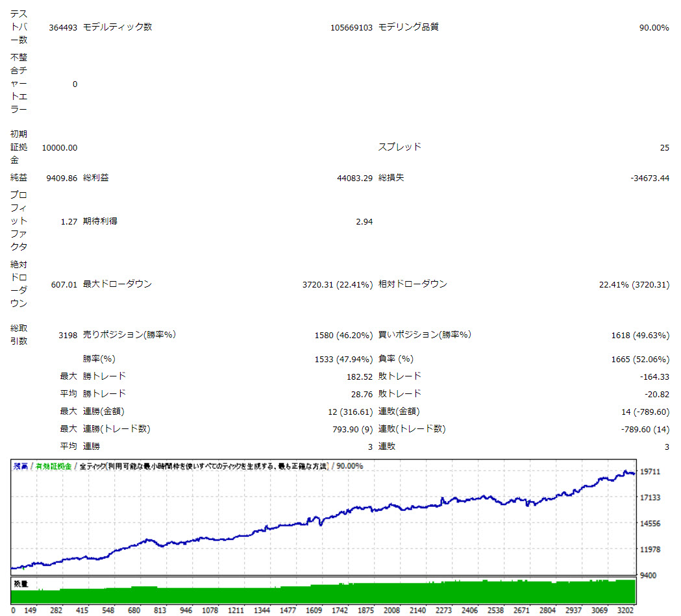Click x-axis tick label 3202
The width and height of the screenshot is (681, 616).
click(625, 610)
